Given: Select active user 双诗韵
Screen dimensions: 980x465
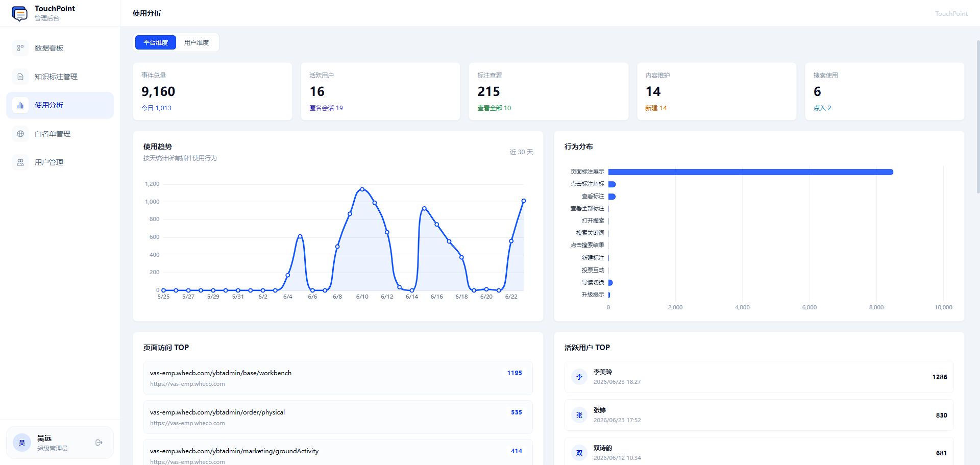Looking at the screenshot, I should click(759, 452).
